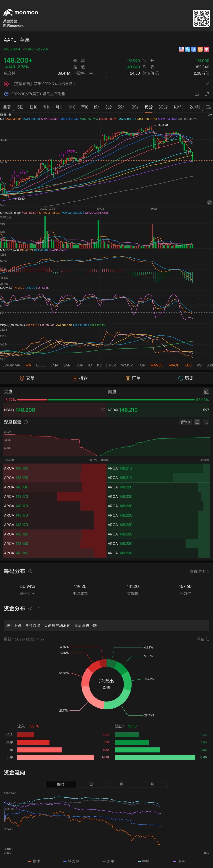Screen dimensions: 213x868
Task: Switch chart to 日K view
Action: point(33,107)
